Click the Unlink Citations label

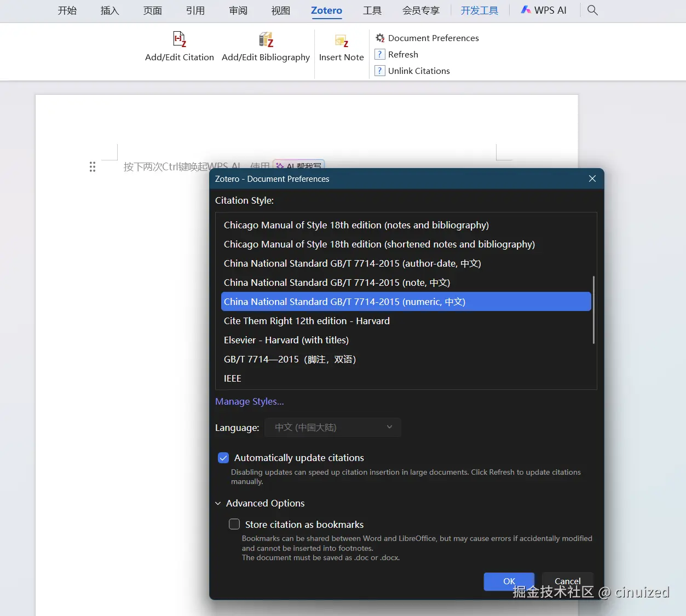(419, 71)
